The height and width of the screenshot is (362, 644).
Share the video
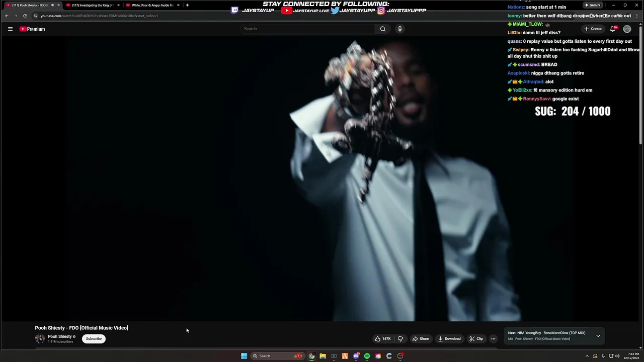coord(421,339)
